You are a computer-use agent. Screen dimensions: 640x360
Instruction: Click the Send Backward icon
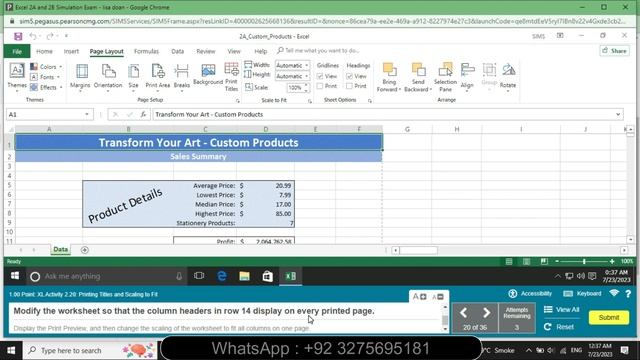click(418, 70)
